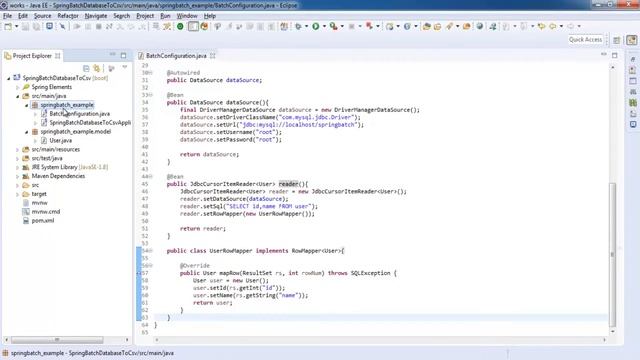
Task: Toggle the highlighted toolbar button beside green circle
Action: coord(193,27)
